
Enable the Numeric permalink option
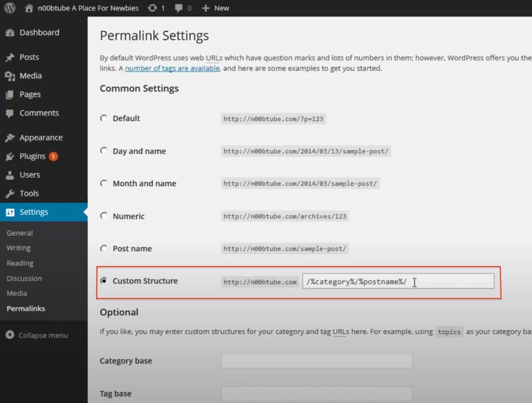point(104,216)
